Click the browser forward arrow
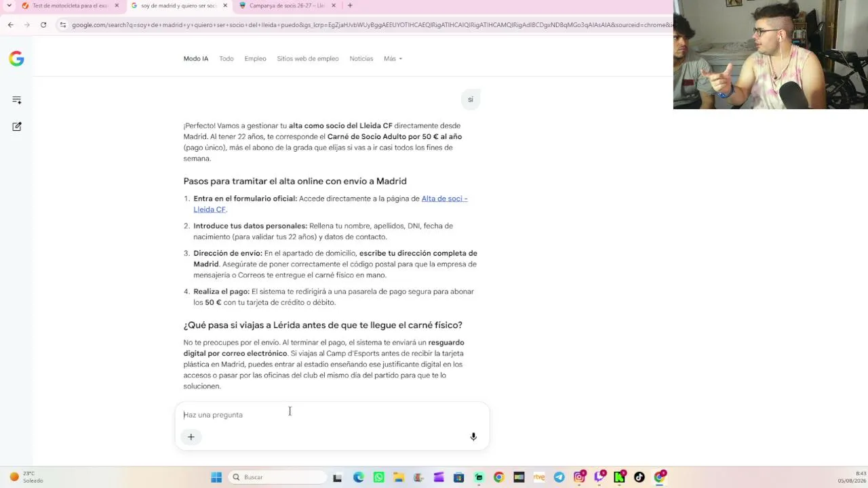Image resolution: width=868 pixels, height=488 pixels. point(26,25)
